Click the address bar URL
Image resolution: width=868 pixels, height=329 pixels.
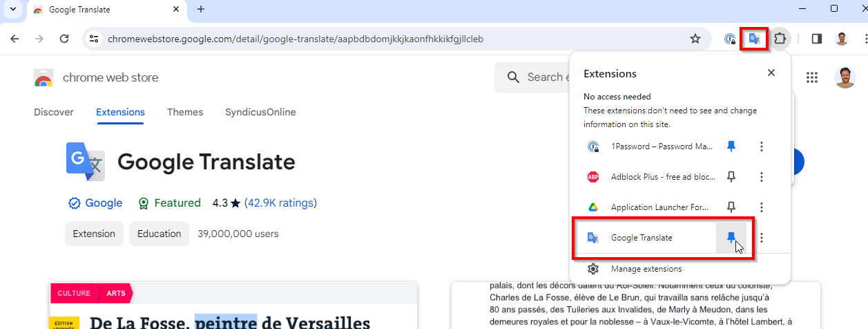(x=296, y=39)
